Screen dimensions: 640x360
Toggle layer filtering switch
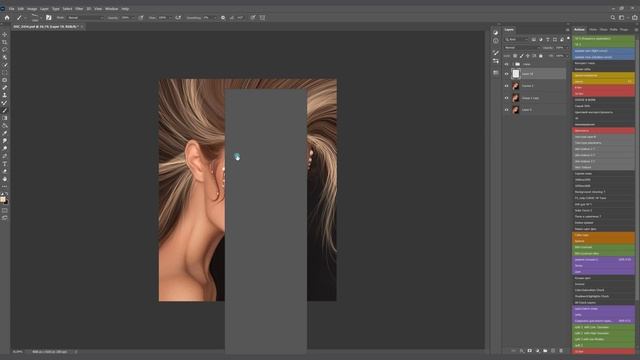tap(568, 38)
